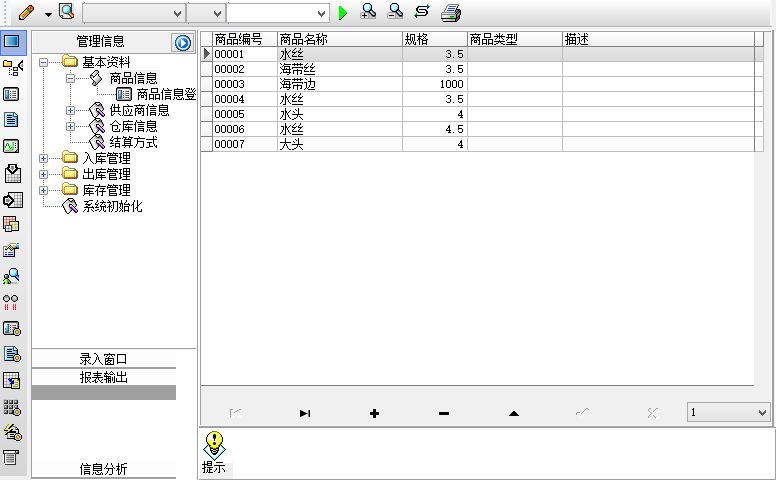Click the blue document sidebar icon

(x=11, y=119)
